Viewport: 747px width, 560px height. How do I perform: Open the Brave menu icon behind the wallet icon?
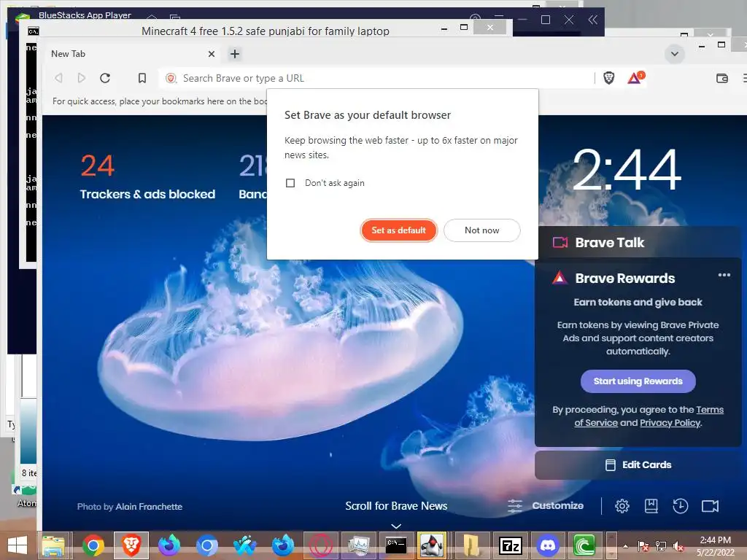pyautogui.click(x=743, y=78)
